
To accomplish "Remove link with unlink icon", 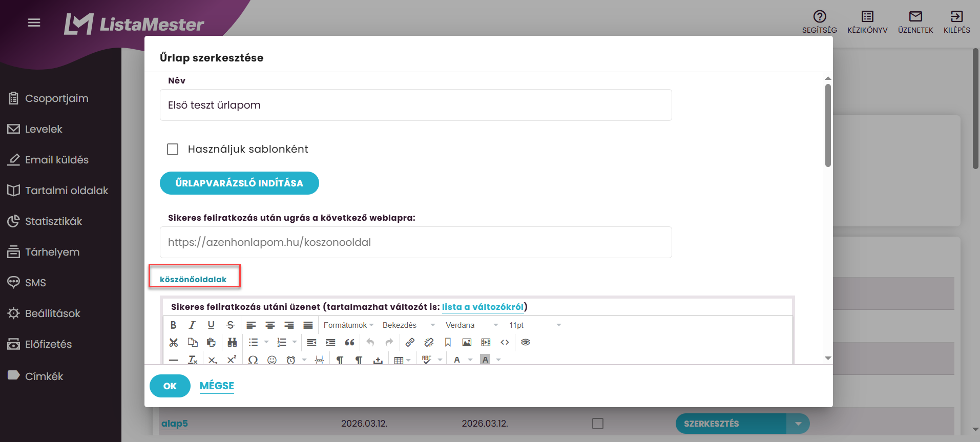I will tap(429, 343).
